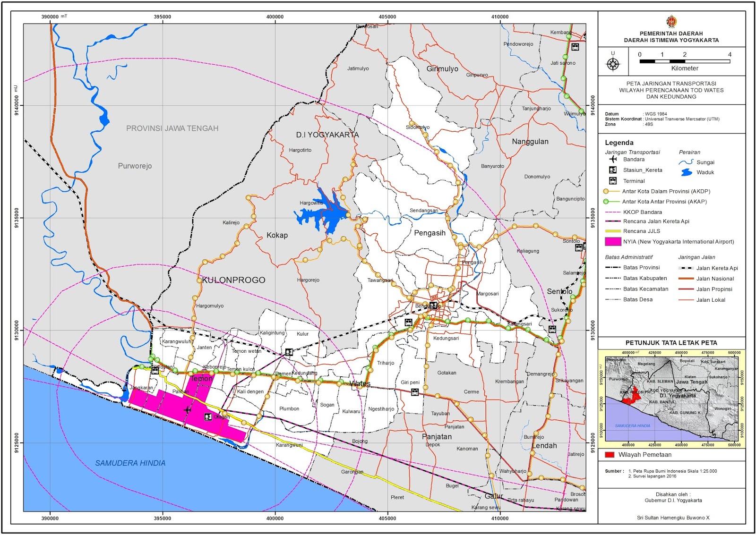Screen dimensions: 756x535
Task: Select the Kokap district label
Action: click(277, 235)
